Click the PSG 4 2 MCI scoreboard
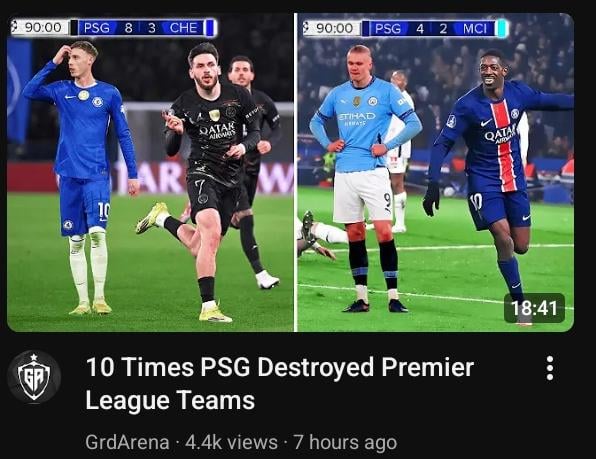 pyautogui.click(x=434, y=28)
